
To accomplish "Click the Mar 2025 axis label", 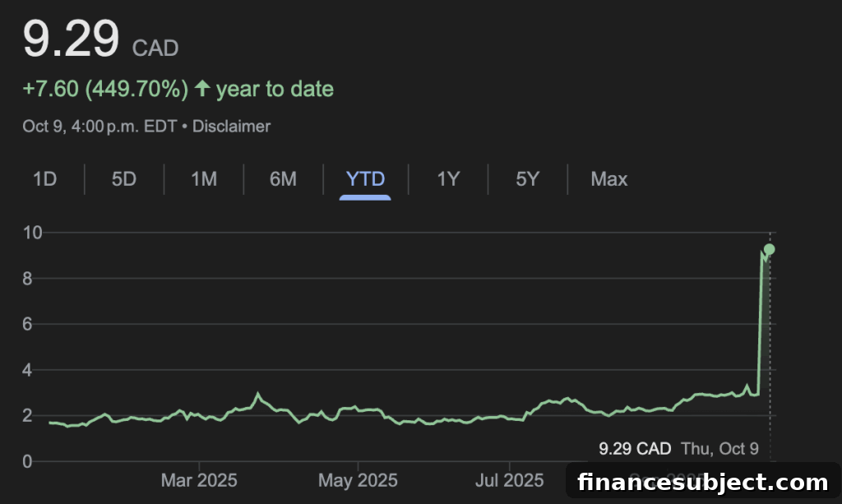I will coord(199,480).
